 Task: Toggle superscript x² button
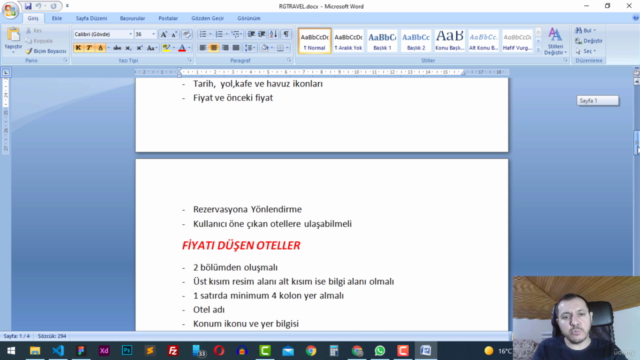pyautogui.click(x=139, y=48)
